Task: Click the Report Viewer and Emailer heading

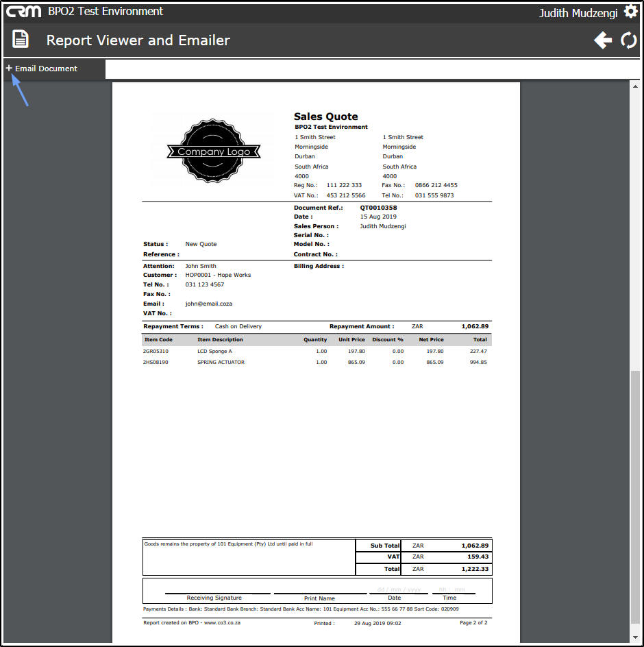Action: point(138,40)
